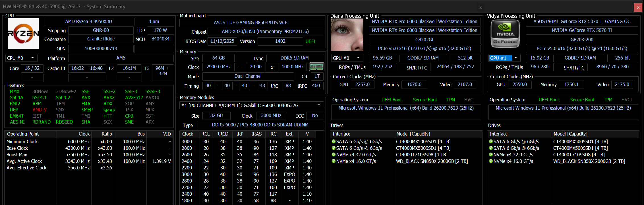Click the BIOS date 11/12/2025 field
This screenshot has width=644, height=205.
click(222, 41)
